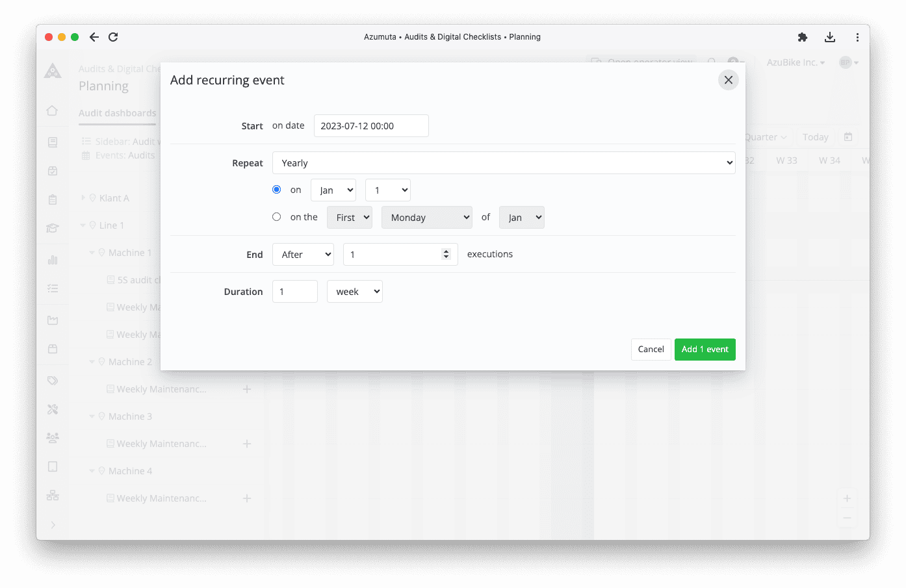Expand the Klant A tree item

click(x=84, y=198)
